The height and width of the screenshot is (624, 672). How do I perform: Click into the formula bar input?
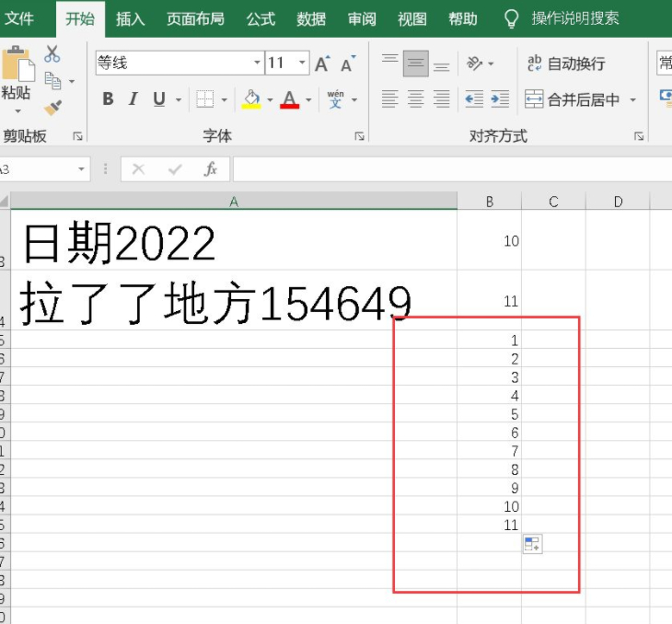[452, 169]
